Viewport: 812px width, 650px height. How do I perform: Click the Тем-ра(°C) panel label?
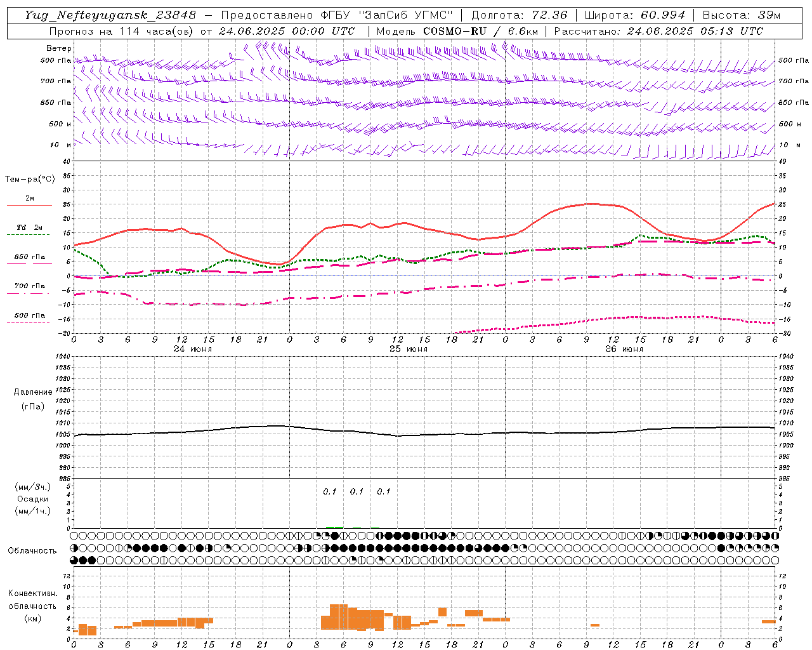pyautogui.click(x=30, y=180)
